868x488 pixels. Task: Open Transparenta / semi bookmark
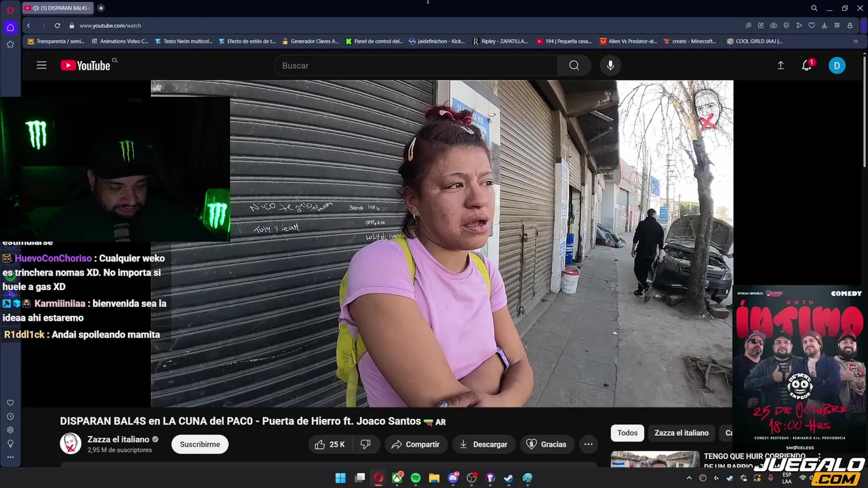pyautogui.click(x=56, y=41)
